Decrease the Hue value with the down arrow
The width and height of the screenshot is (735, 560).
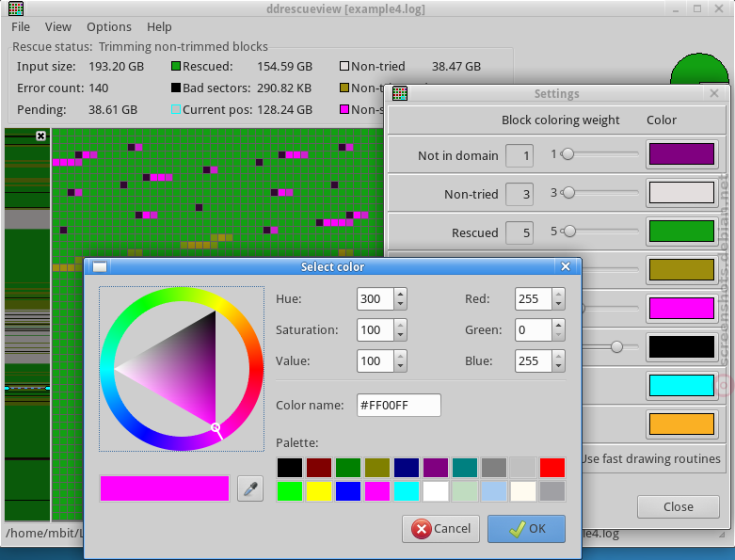[x=400, y=304]
